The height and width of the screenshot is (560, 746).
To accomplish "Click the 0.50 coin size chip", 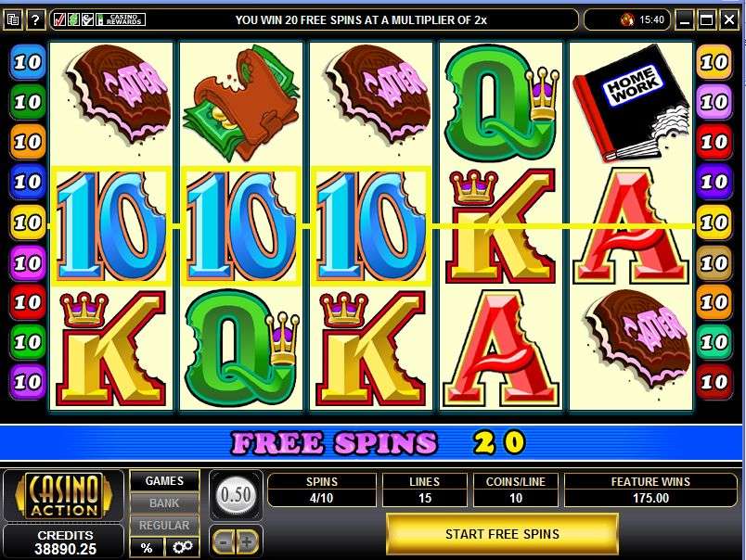I will 236,495.
